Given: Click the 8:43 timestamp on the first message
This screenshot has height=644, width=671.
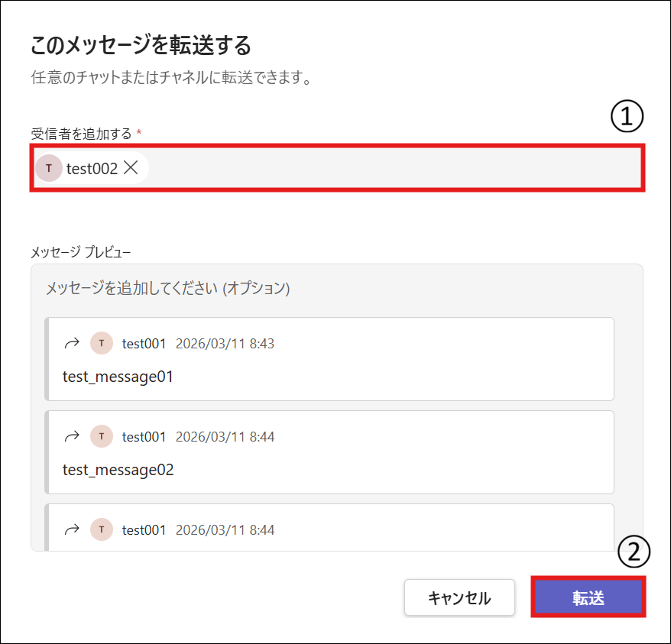Looking at the screenshot, I should (x=225, y=344).
